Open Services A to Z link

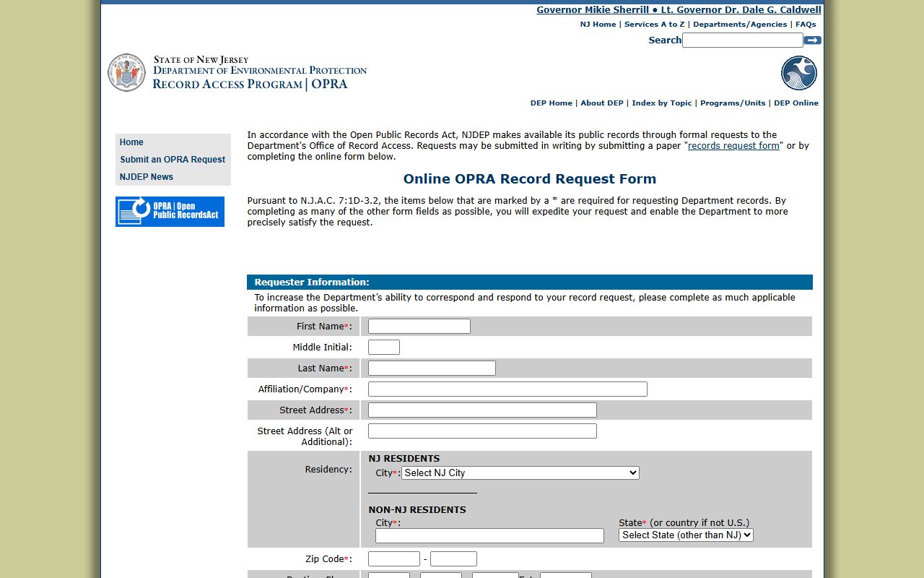655,25
